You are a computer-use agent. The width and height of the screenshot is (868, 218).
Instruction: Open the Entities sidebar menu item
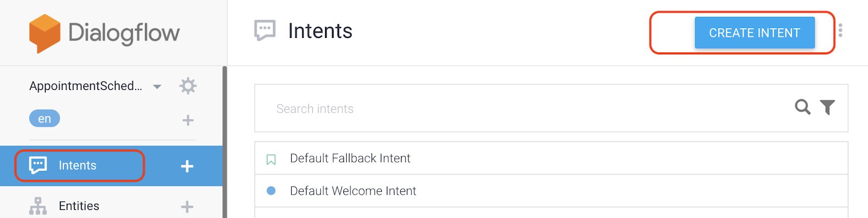click(79, 206)
